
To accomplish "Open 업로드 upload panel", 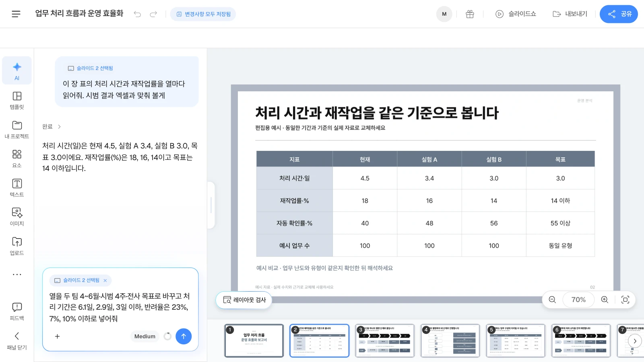I will pos(17,246).
